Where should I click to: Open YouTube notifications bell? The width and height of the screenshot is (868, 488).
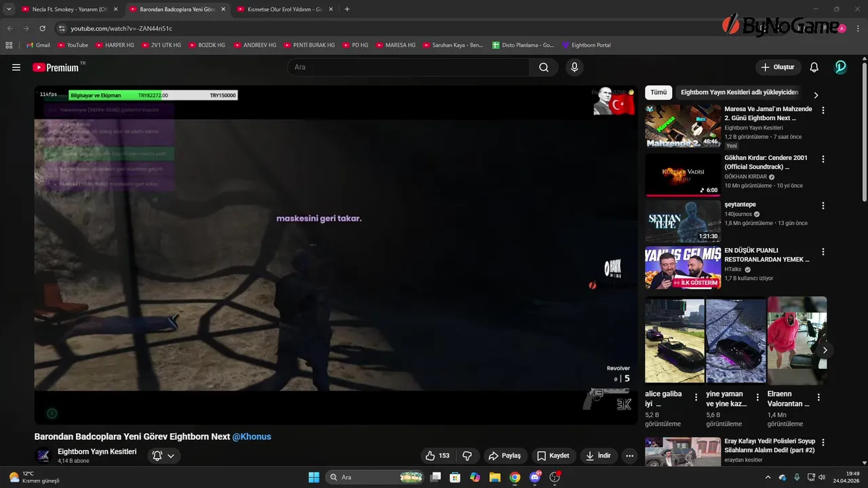[x=814, y=67]
